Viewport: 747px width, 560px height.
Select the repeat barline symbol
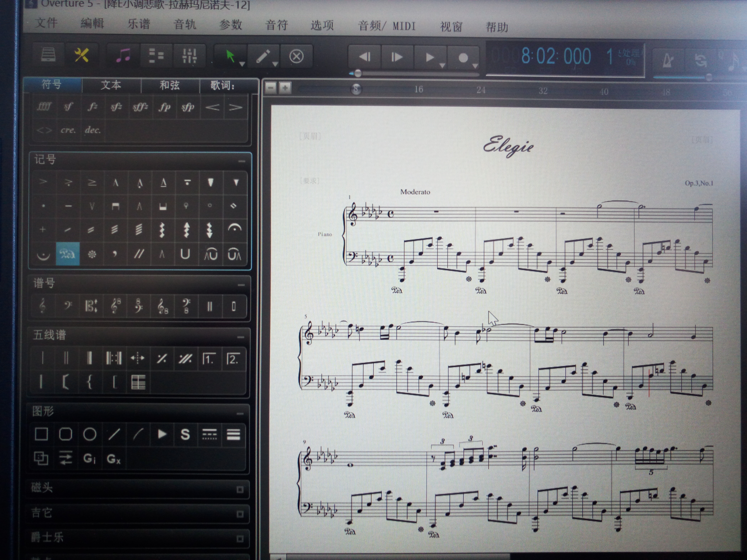tap(113, 358)
